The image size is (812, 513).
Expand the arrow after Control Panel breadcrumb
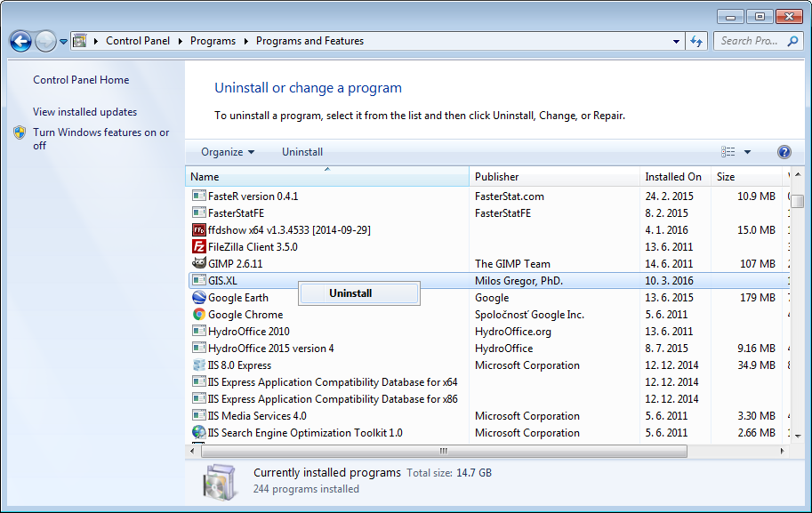(181, 42)
